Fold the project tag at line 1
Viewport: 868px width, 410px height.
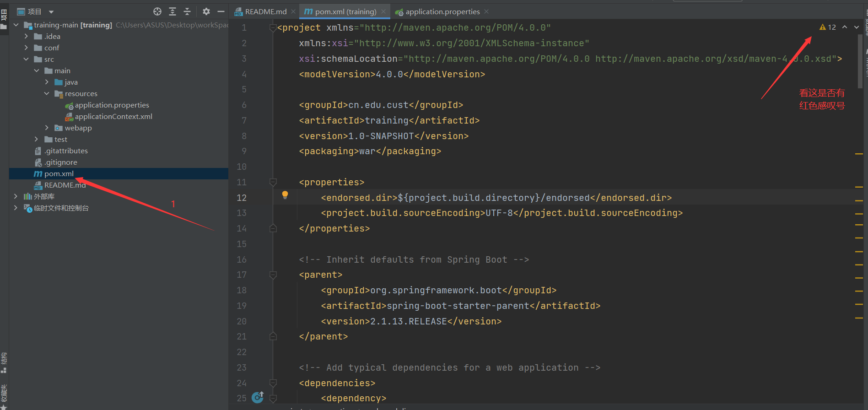click(x=273, y=28)
